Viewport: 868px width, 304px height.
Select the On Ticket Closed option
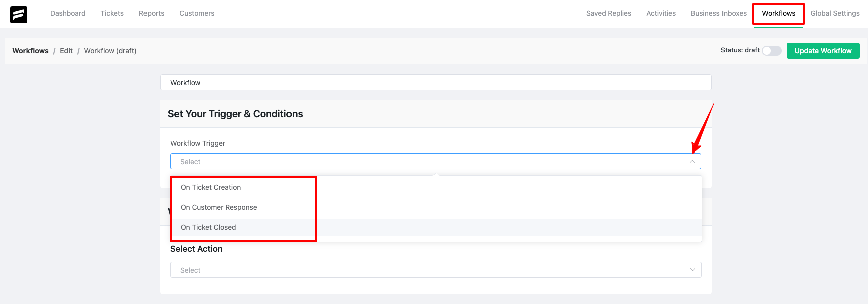pyautogui.click(x=208, y=227)
